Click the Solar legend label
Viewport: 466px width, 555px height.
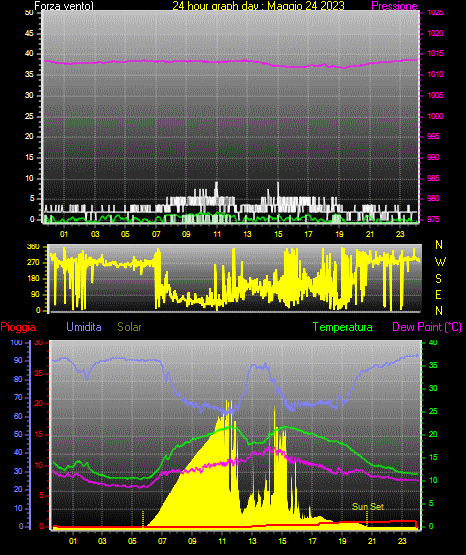click(x=130, y=327)
